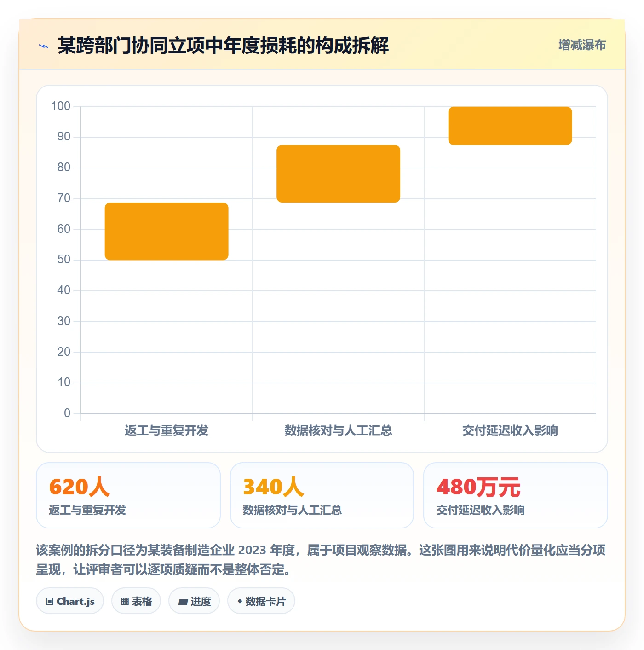This screenshot has width=644, height=650.
Task: Click the 返工与重复开发 waterfall bar
Action: tap(167, 231)
